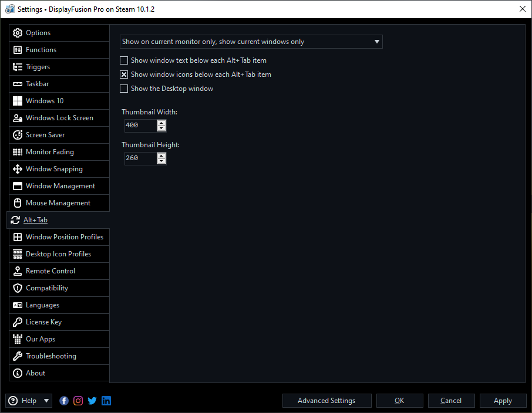The height and width of the screenshot is (413, 532).
Task: Open the Instagram social icon
Action: (x=78, y=401)
